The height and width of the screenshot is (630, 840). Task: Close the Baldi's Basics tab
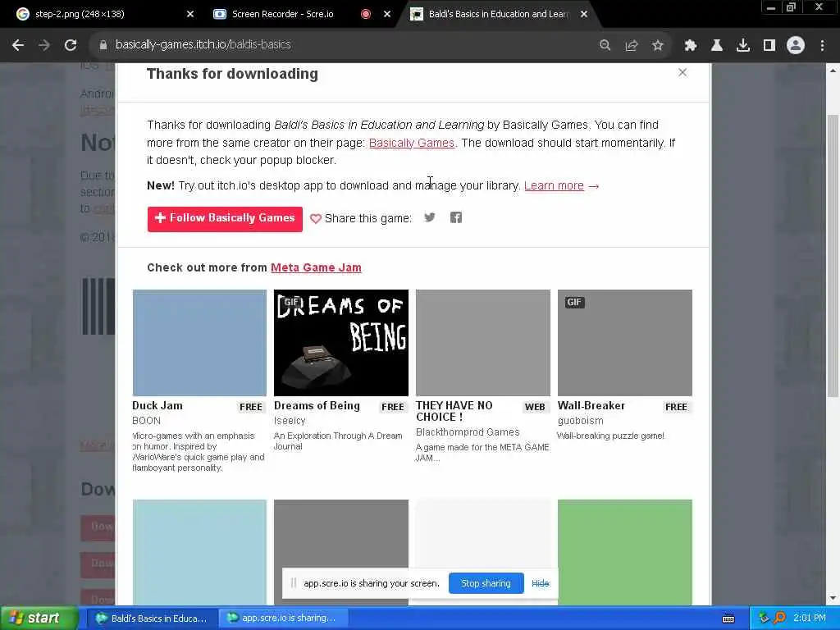(x=584, y=14)
